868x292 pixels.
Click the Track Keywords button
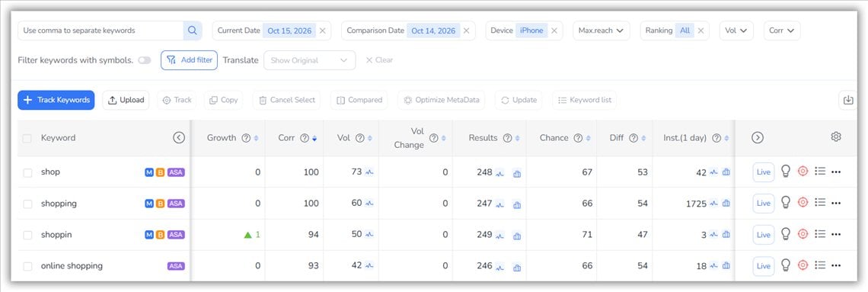pos(56,100)
